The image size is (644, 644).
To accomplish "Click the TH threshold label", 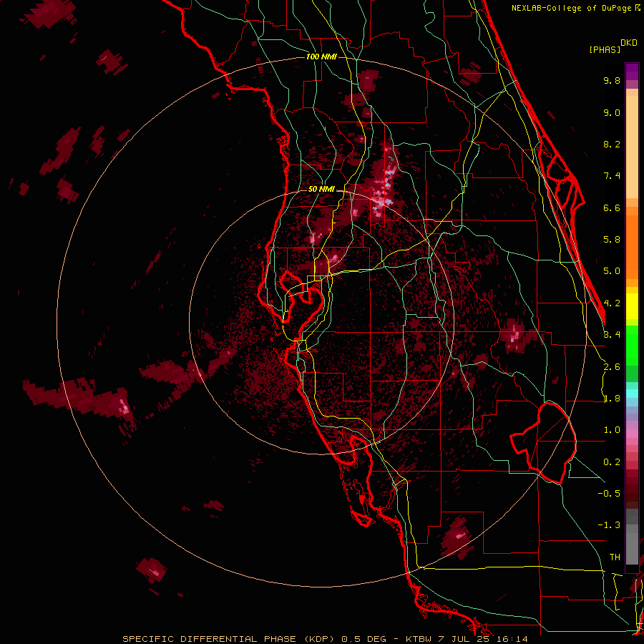I will [x=615, y=557].
